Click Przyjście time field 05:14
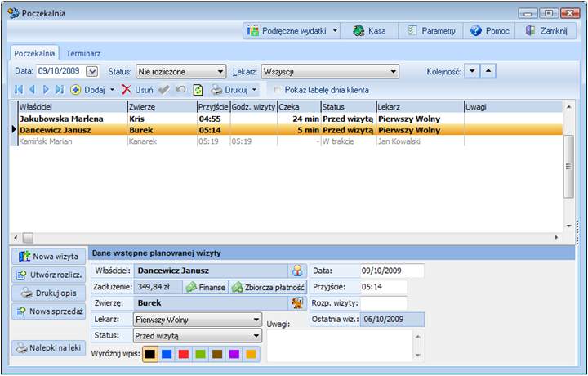 click(x=384, y=287)
